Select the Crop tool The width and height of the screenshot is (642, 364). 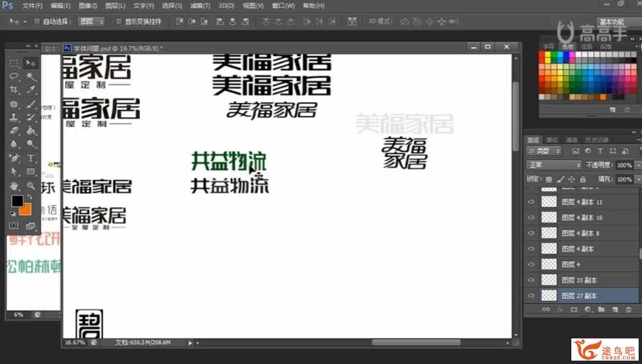pyautogui.click(x=14, y=89)
